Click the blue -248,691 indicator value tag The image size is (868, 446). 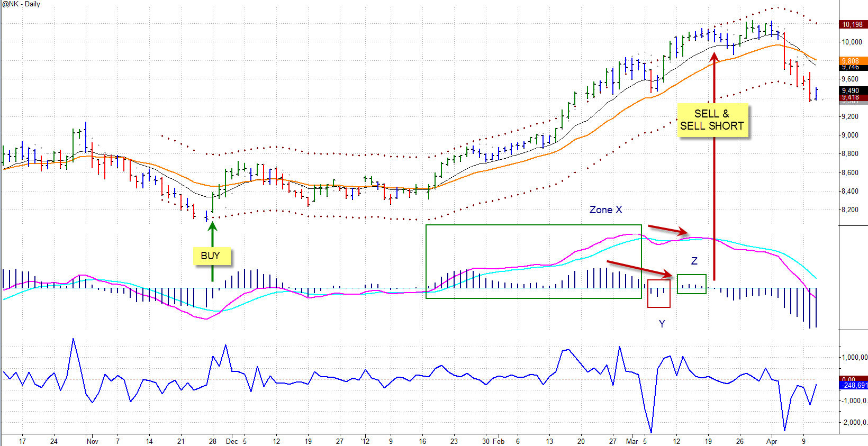(x=853, y=386)
